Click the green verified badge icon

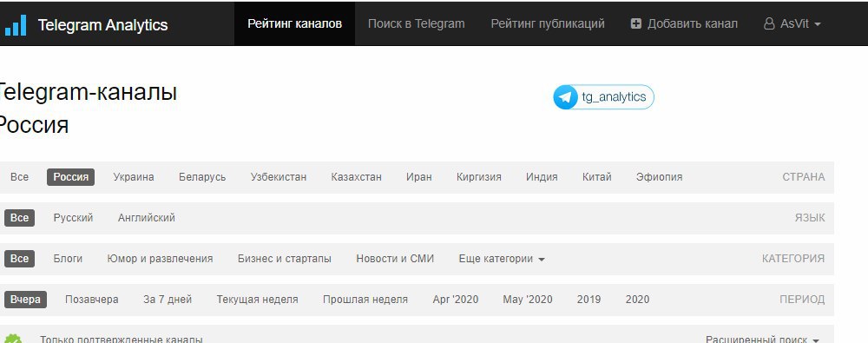(x=13, y=339)
